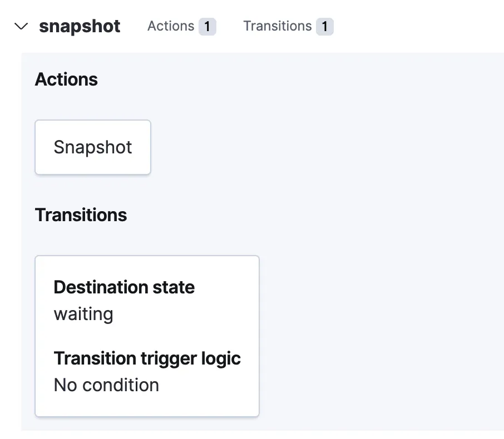Click the white space right of the Transitions badge
Viewport: 504px width, 439px height.
point(417,27)
